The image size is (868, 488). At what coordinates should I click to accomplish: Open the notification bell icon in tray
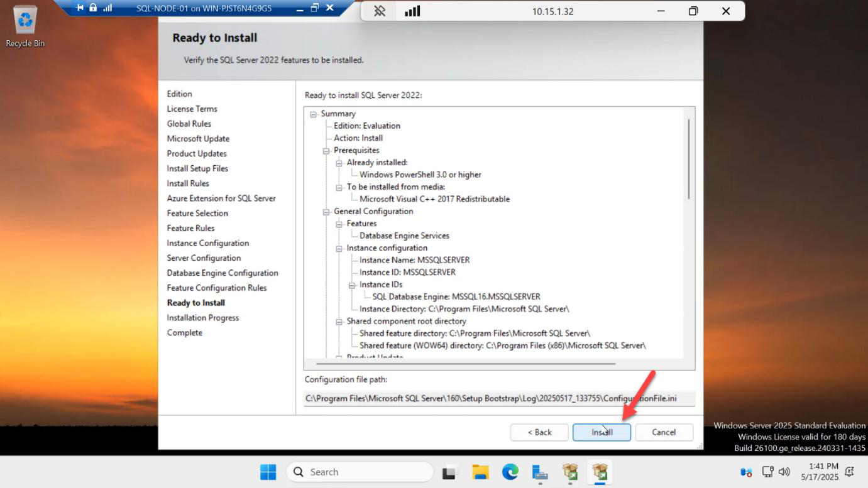point(850,472)
